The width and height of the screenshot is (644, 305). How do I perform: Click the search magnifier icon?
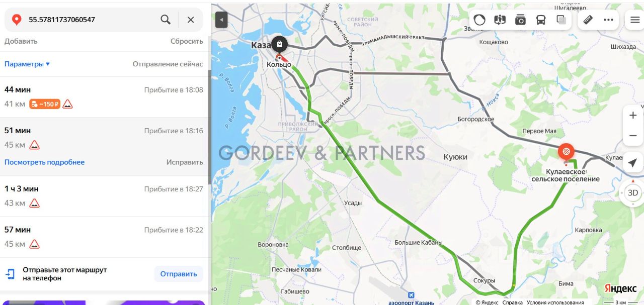pyautogui.click(x=166, y=20)
